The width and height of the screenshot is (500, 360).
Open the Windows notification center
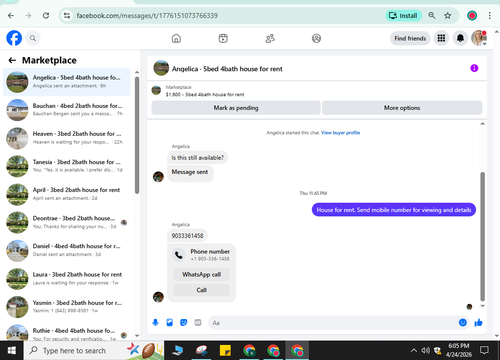pos(484,350)
